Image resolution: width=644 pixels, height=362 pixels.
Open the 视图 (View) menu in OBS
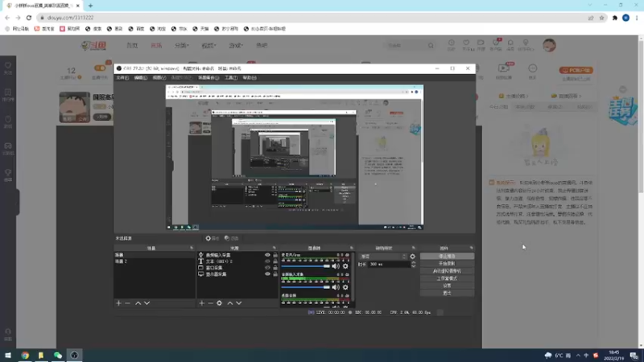click(x=159, y=77)
